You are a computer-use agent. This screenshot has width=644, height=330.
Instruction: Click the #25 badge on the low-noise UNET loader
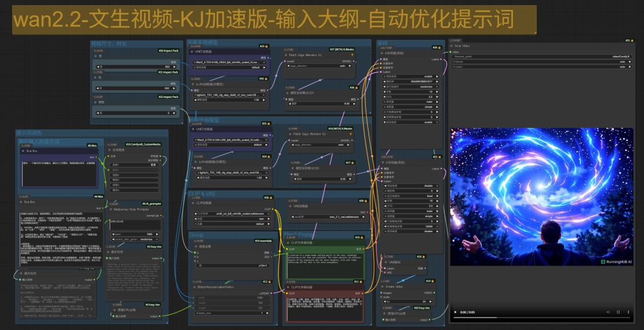tap(266, 124)
